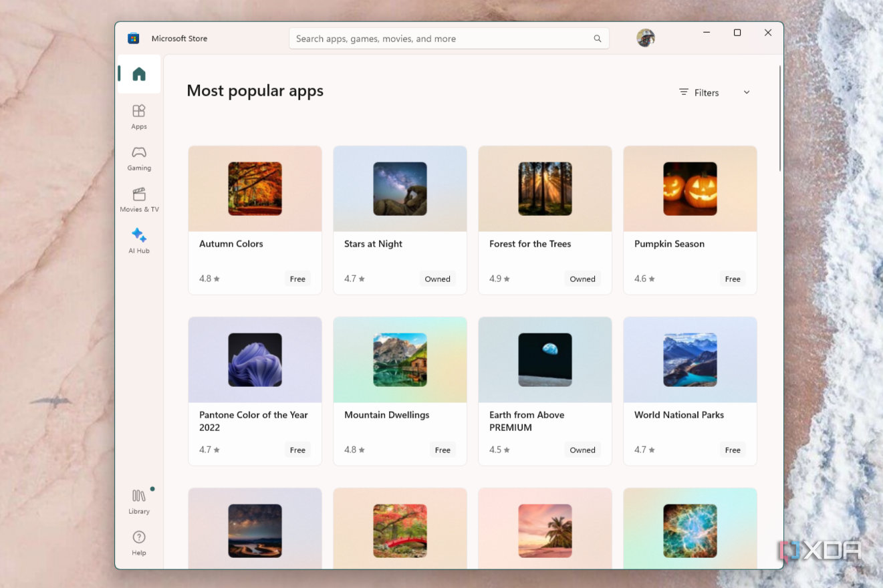Image resolution: width=883 pixels, height=588 pixels.
Task: Open World National Parks details
Action: [689, 391]
